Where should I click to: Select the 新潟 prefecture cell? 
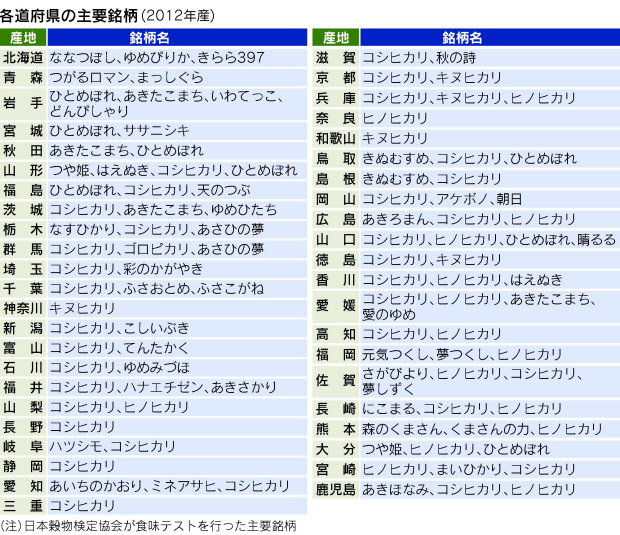pos(23,329)
